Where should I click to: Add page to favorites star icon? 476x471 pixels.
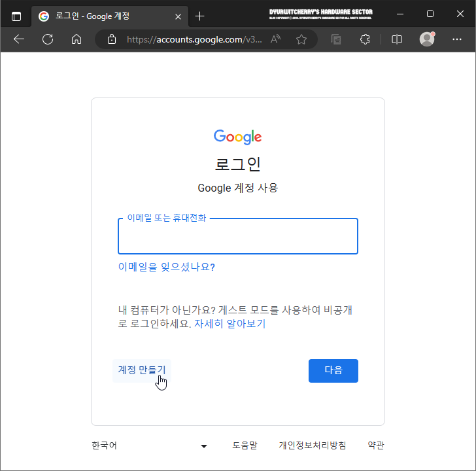coord(301,39)
